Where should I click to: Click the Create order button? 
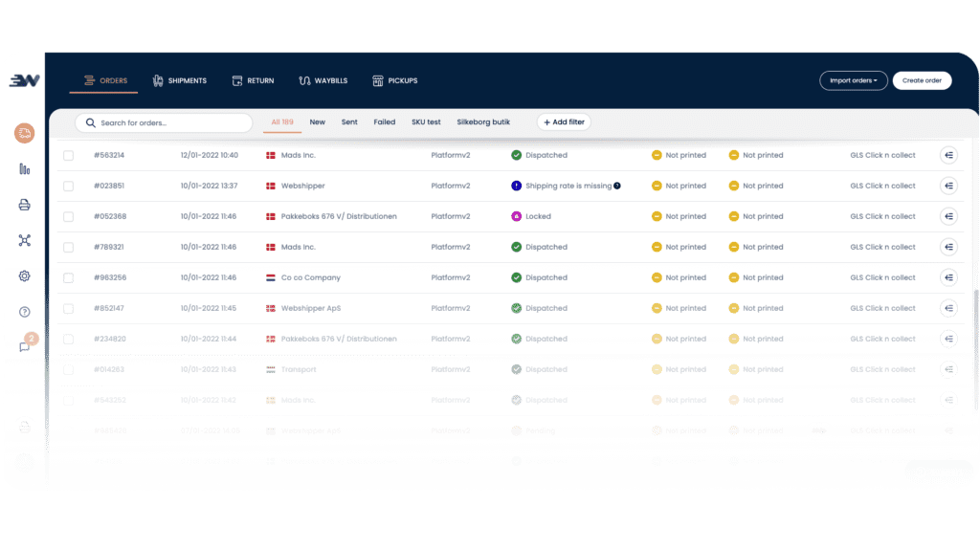pos(922,80)
